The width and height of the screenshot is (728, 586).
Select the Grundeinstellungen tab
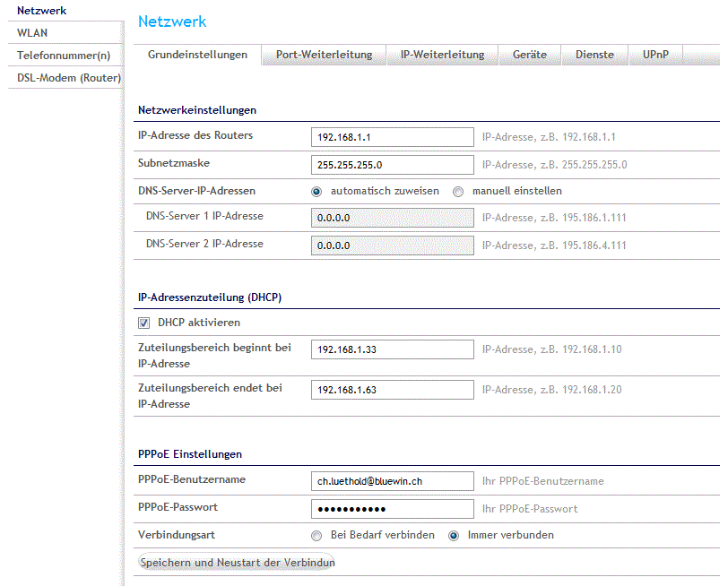pyautogui.click(x=197, y=55)
